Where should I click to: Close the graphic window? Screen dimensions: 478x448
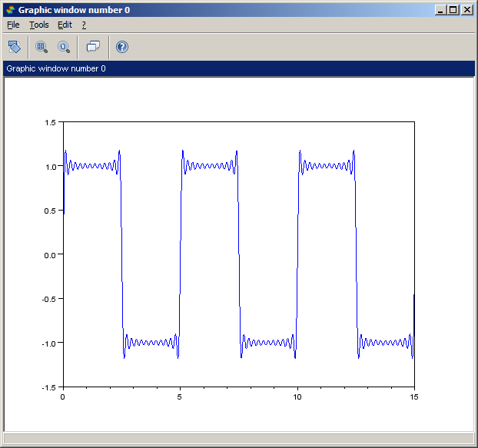pos(466,10)
